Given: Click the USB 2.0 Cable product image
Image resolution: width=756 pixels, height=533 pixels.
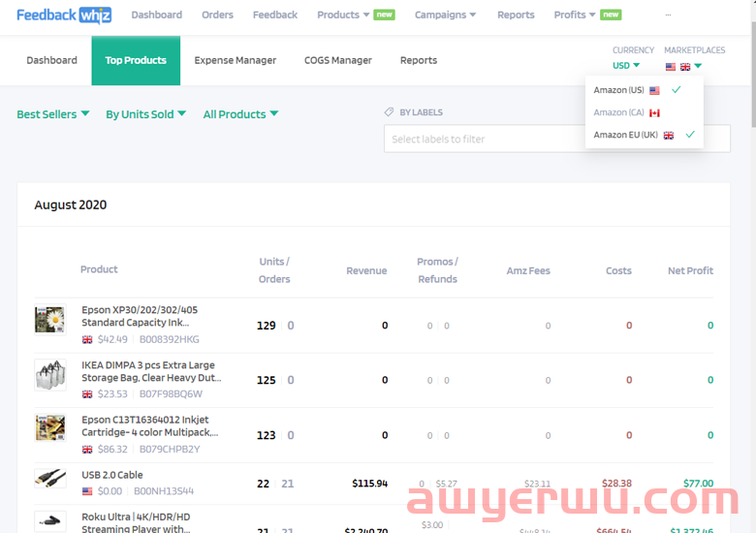Looking at the screenshot, I should (x=50, y=478).
